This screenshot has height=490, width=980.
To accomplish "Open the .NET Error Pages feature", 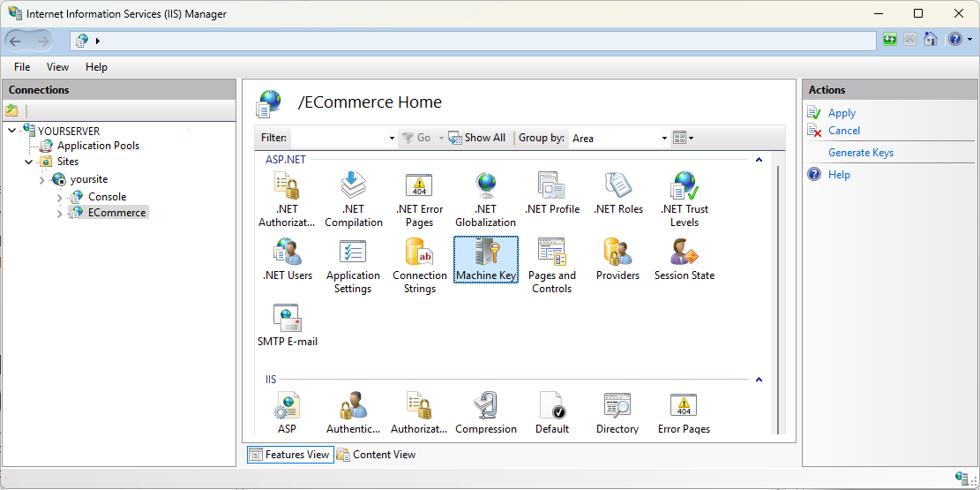I will [419, 200].
